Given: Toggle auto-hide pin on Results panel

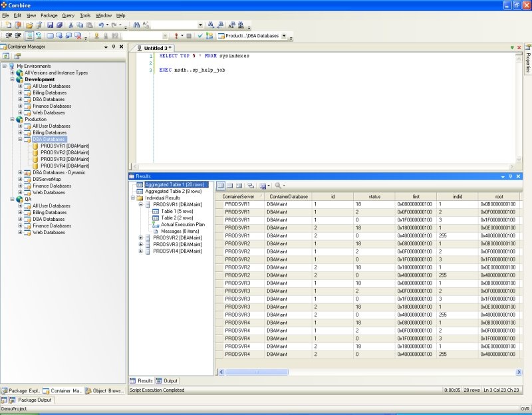Looking at the screenshot, I should [x=511, y=176].
